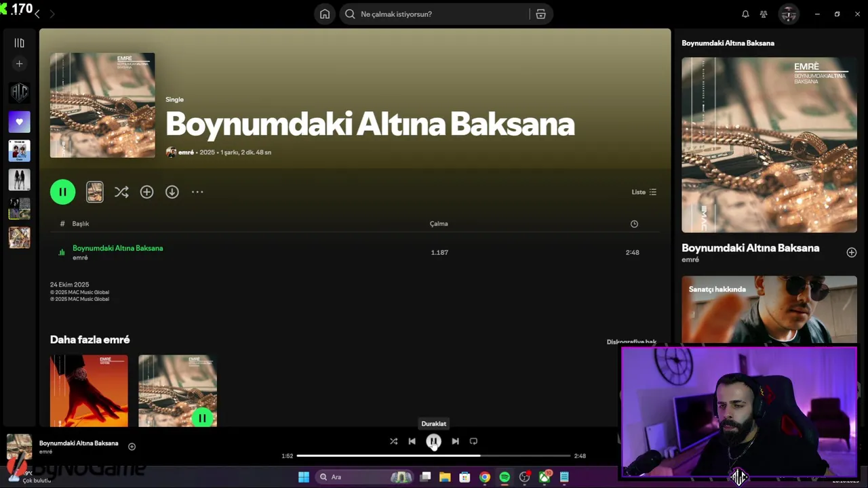
Task: Open the notifications bell
Action: (745, 14)
